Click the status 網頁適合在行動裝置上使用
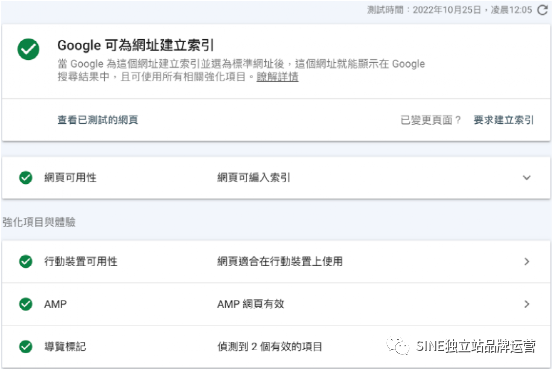This screenshot has width=553, height=371. tap(280, 262)
